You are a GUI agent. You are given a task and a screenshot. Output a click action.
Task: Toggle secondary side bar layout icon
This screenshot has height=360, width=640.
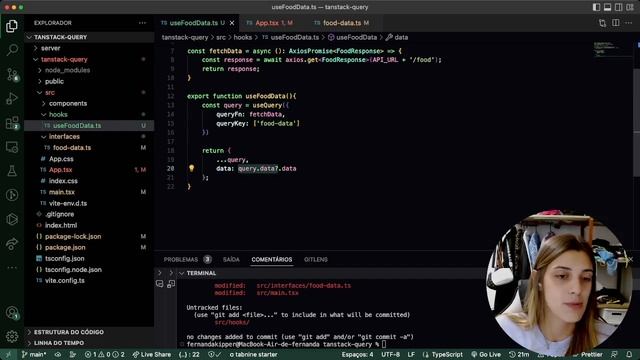pyautogui.click(x=619, y=7)
